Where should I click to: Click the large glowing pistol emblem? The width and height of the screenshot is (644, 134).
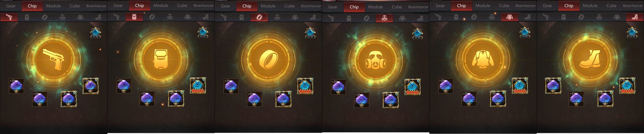point(54,59)
